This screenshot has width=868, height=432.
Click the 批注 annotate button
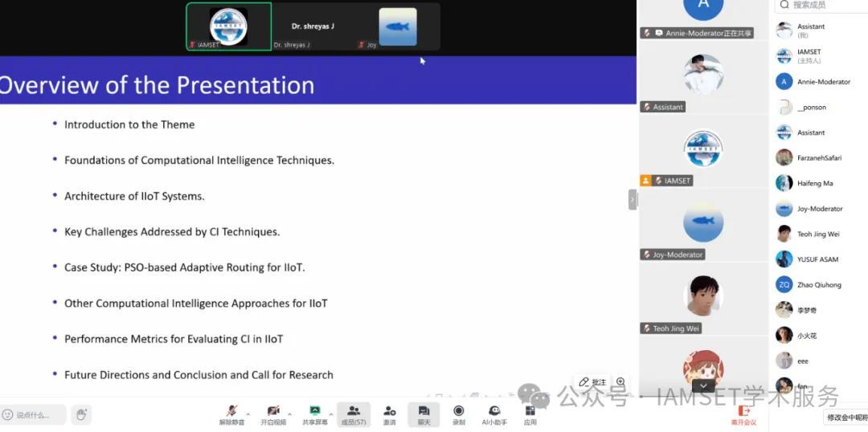click(592, 382)
